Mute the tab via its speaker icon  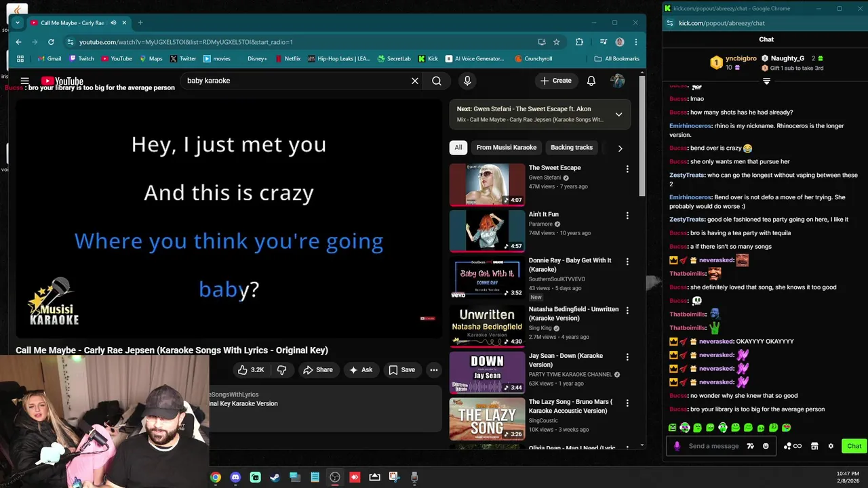pos(113,22)
